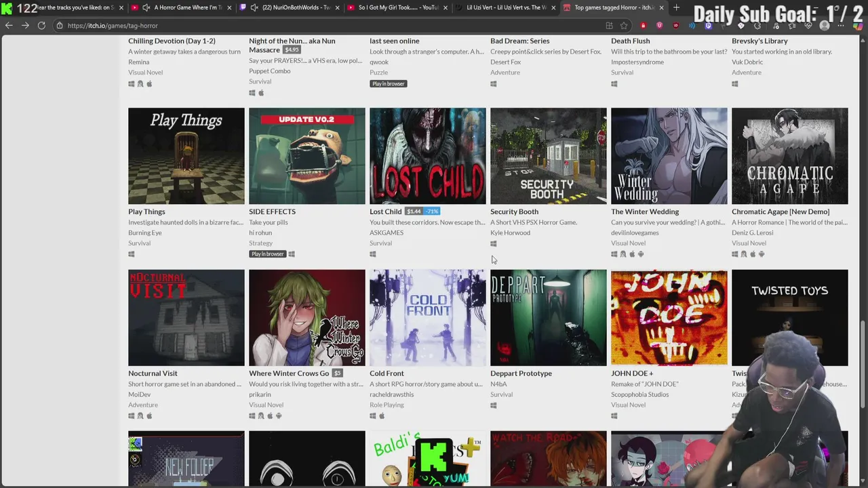This screenshot has height=488, width=868.
Task: Click the browser forward arrow
Action: 25,25
